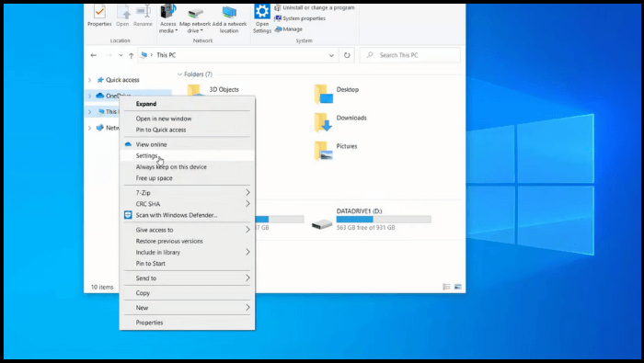Screen dimensions: 644x363
Task: Click the 3D Objects folder label
Action: click(x=224, y=89)
